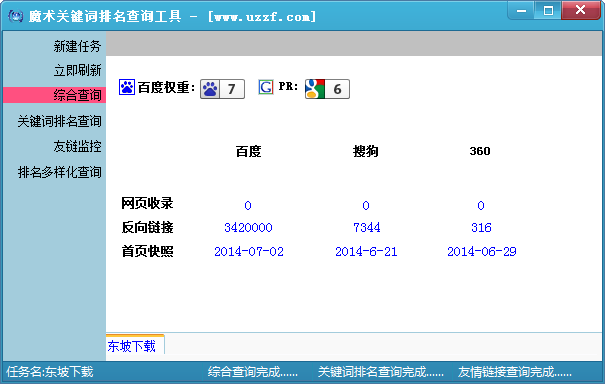This screenshot has height=384, width=605.
Task: Open 关键词排名查询 in the sidebar
Action: pyautogui.click(x=59, y=121)
